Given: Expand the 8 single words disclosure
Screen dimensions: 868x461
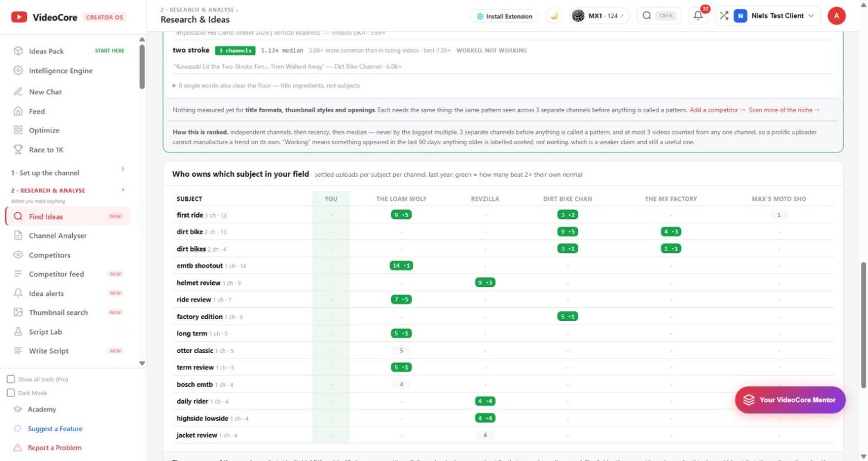Looking at the screenshot, I should (266, 85).
